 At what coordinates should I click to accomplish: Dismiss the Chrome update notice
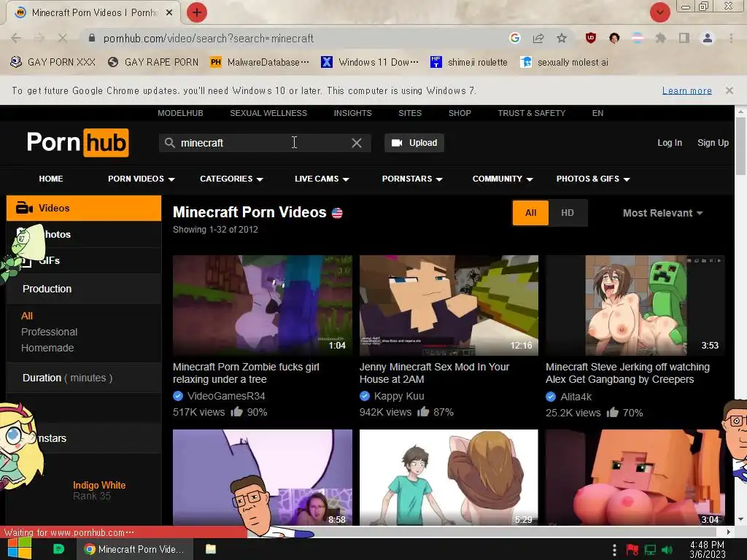(x=729, y=90)
